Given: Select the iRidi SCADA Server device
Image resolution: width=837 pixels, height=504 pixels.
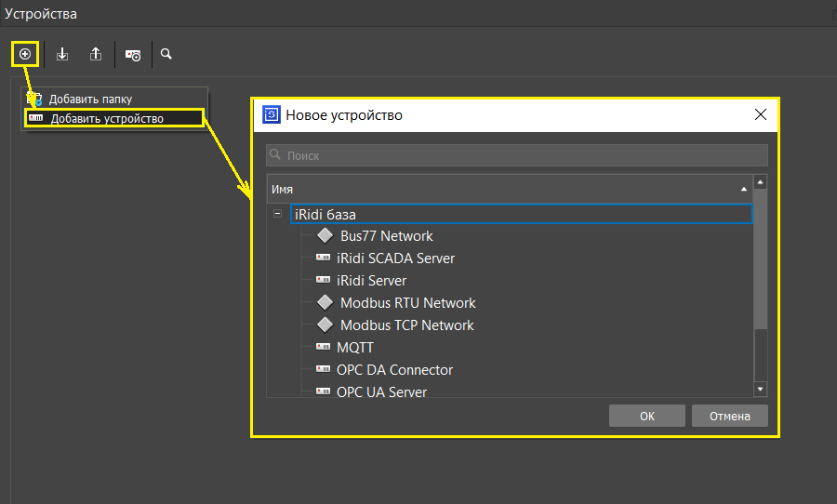Looking at the screenshot, I should (395, 259).
